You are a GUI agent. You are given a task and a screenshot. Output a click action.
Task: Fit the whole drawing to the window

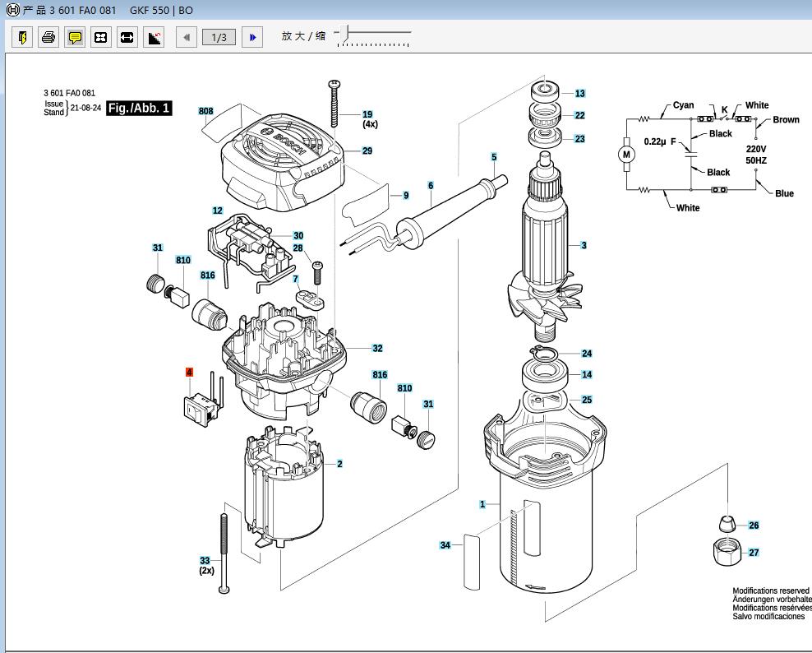101,37
